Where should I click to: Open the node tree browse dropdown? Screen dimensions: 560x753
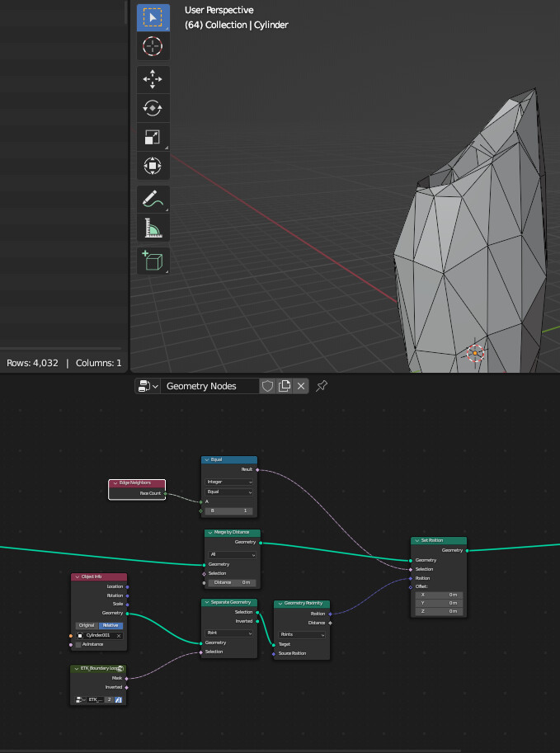pos(148,386)
